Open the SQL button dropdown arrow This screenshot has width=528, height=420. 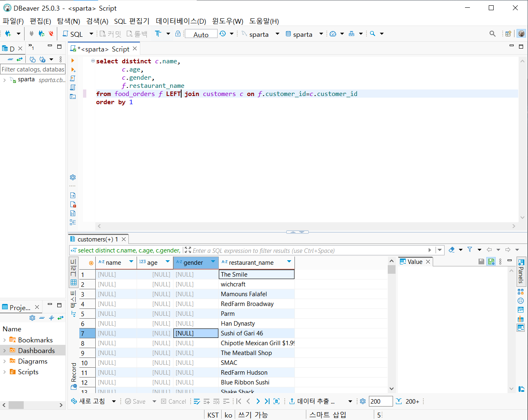coord(91,34)
